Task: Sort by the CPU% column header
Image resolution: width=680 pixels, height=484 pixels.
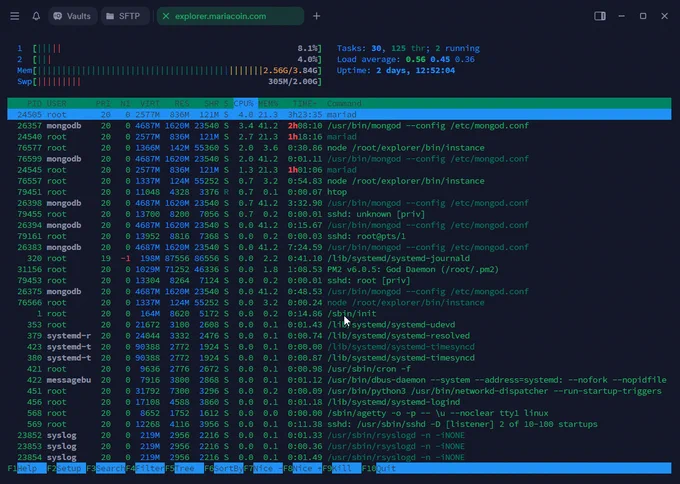Action: click(243, 103)
